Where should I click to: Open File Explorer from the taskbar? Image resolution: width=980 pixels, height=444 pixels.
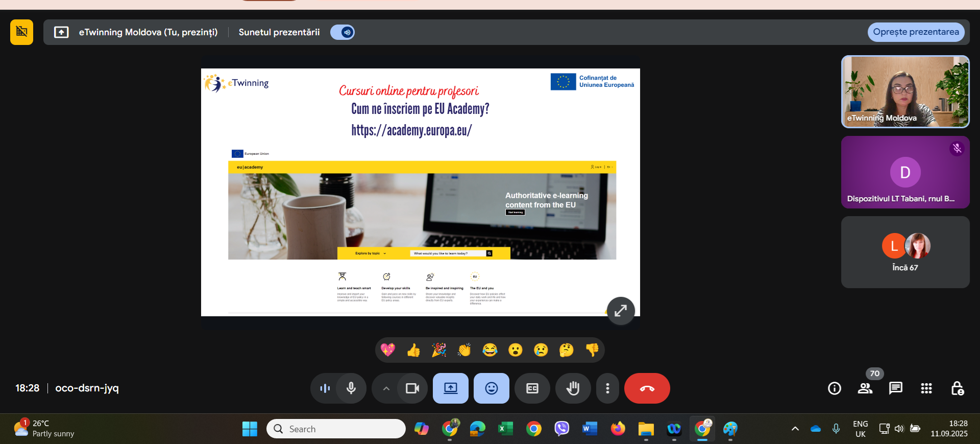646,429
